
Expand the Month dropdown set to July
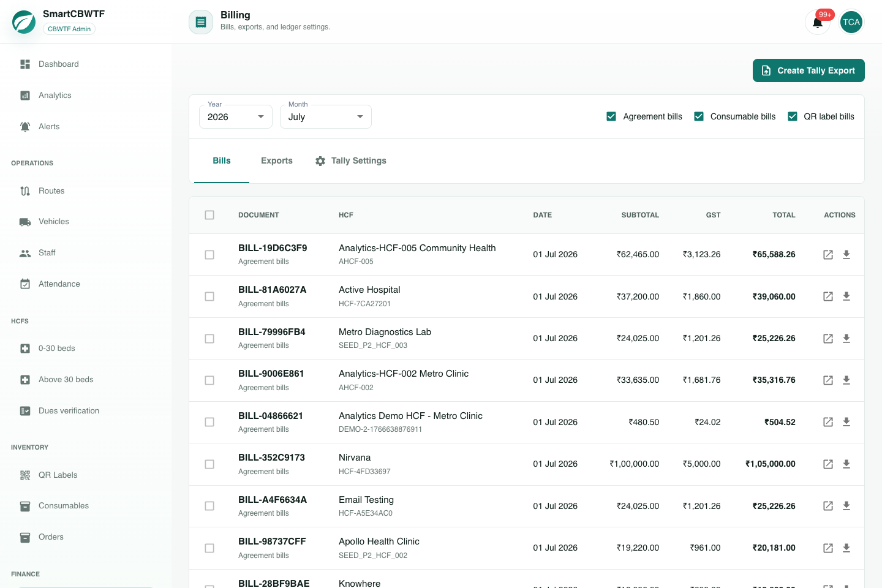326,117
